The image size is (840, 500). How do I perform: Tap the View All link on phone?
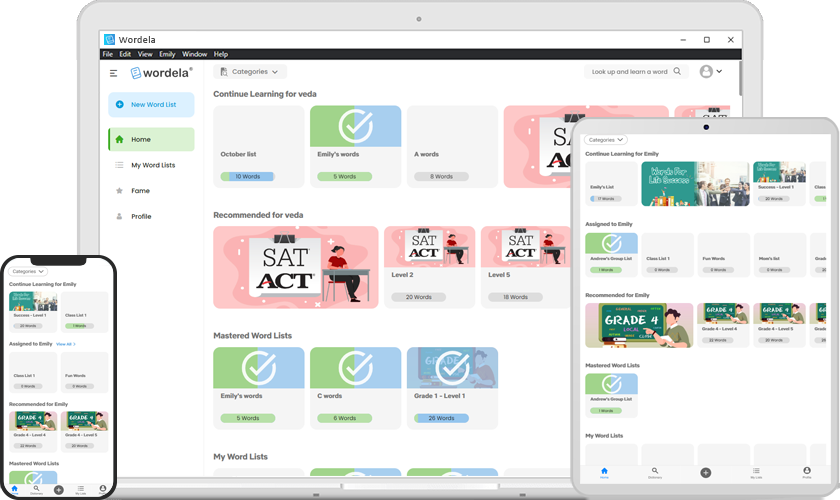(66, 344)
